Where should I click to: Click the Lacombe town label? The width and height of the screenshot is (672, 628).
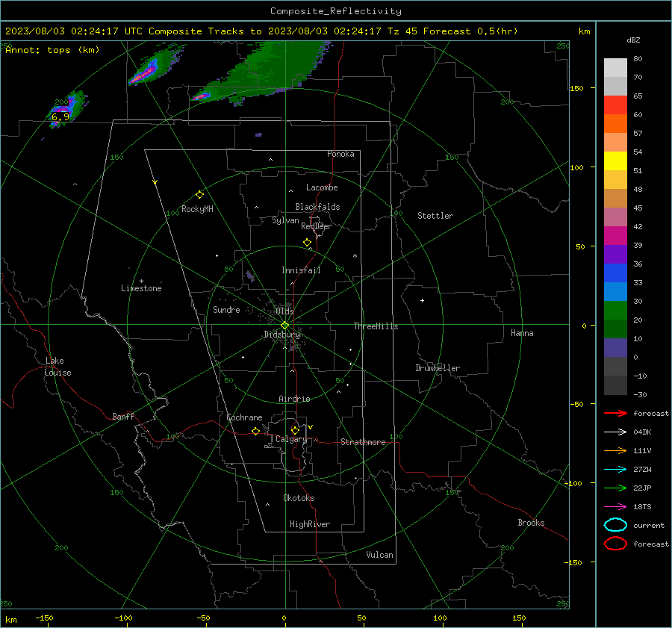(x=322, y=187)
